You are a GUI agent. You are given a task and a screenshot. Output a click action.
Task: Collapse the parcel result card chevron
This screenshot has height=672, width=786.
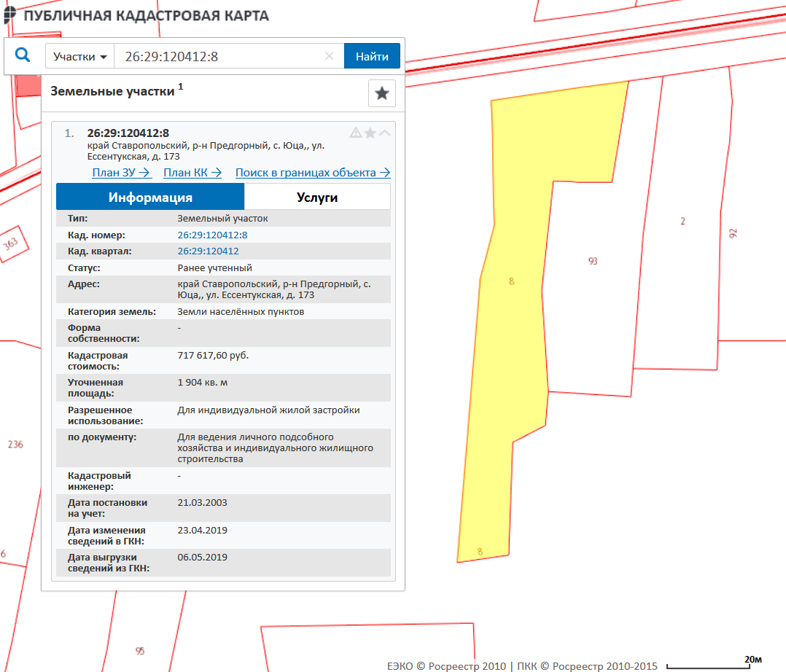point(385,133)
